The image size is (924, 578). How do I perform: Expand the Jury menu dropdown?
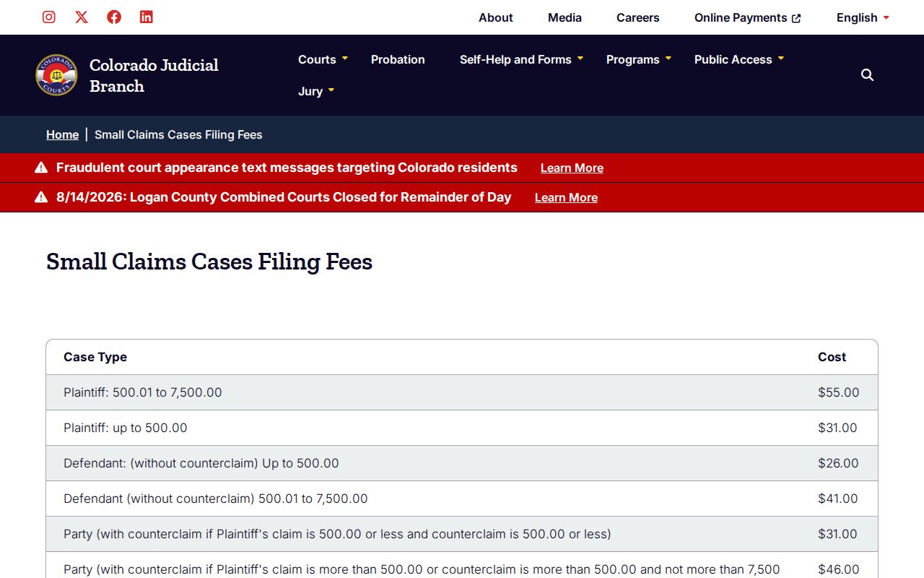point(331,90)
